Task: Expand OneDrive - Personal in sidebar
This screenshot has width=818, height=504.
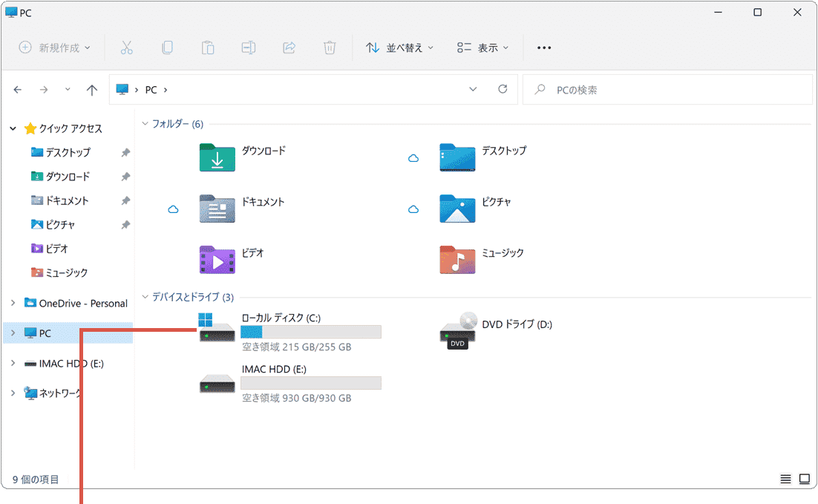Action: 13,303
